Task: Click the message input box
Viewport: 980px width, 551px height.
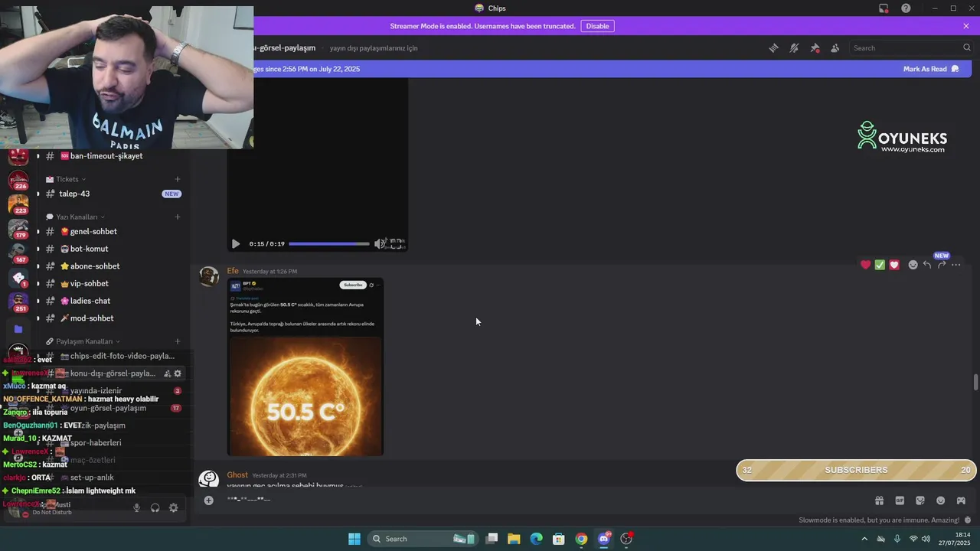Action: click(544, 500)
